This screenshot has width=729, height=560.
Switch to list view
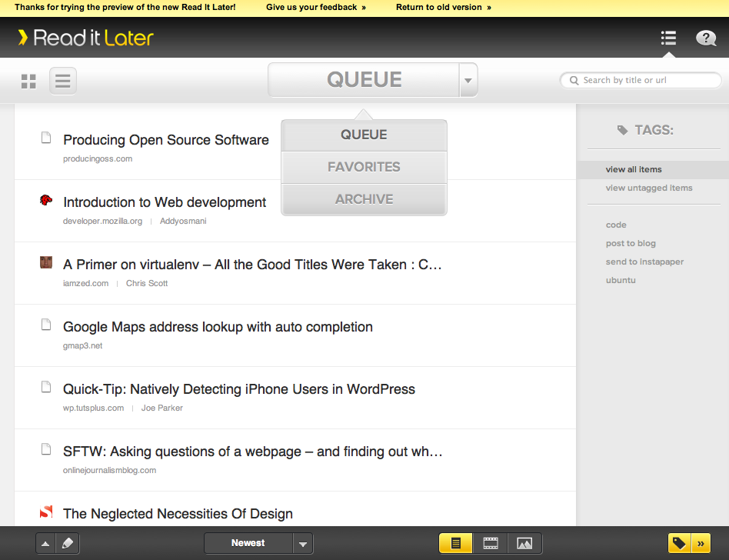pyautogui.click(x=63, y=81)
